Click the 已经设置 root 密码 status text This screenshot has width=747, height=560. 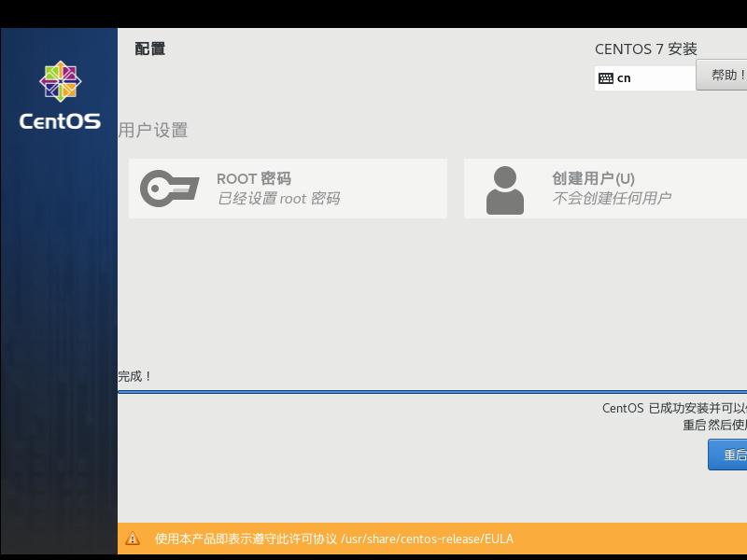point(280,199)
